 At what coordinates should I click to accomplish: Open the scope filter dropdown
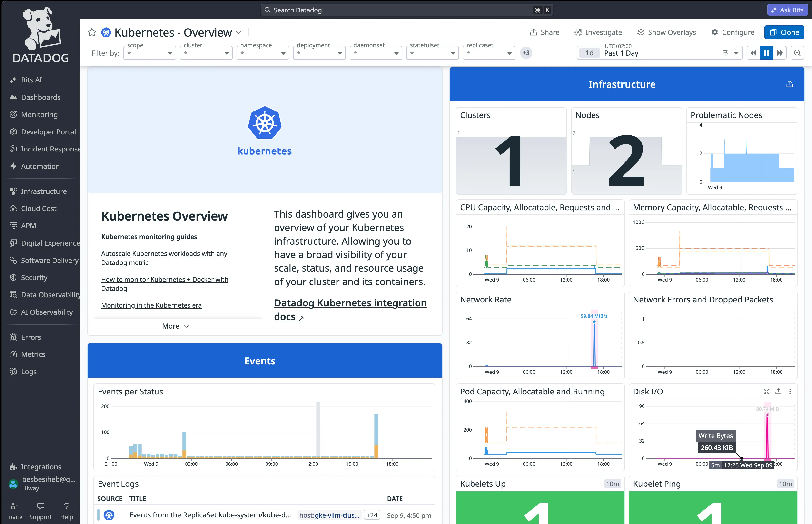(x=150, y=53)
